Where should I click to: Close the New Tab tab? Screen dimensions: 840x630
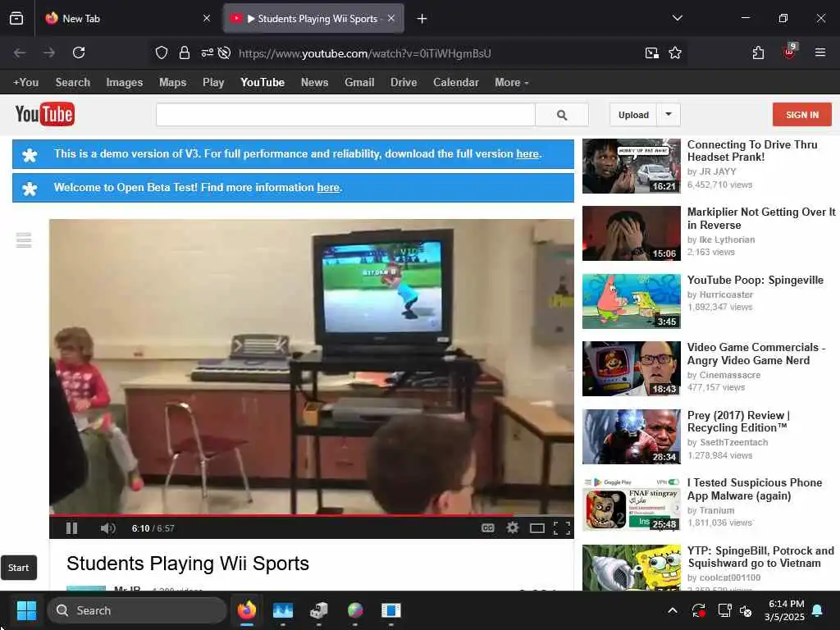(x=207, y=18)
